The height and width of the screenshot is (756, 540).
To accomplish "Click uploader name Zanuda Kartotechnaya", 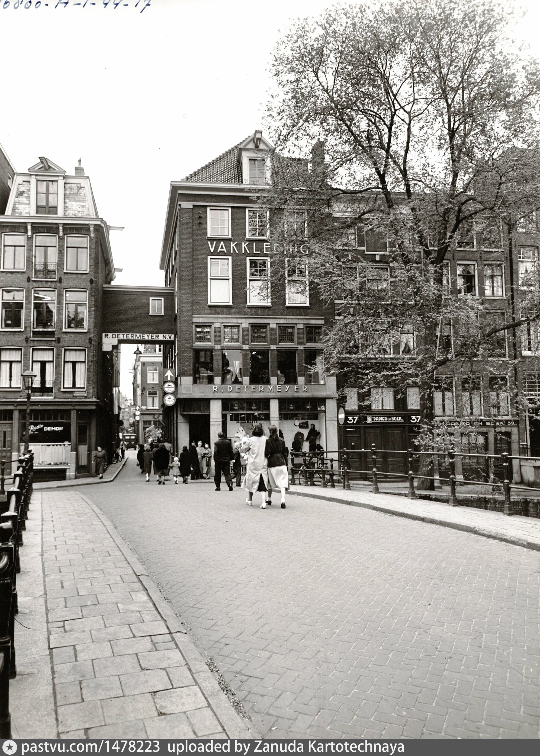I will (329, 747).
